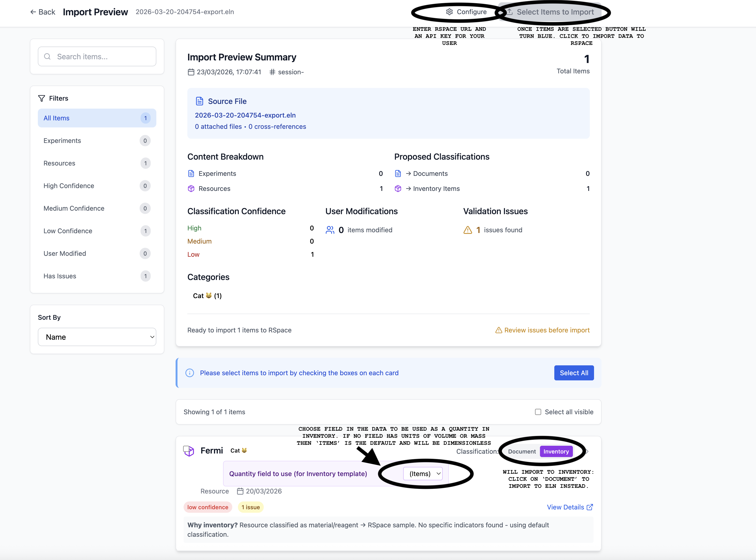The height and width of the screenshot is (560, 756).
Task: Click the search magnifier icon
Action: click(x=47, y=57)
